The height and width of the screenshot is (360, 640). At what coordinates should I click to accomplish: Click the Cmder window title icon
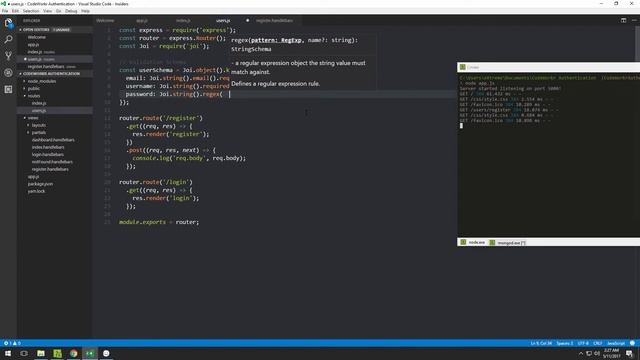(x=462, y=67)
